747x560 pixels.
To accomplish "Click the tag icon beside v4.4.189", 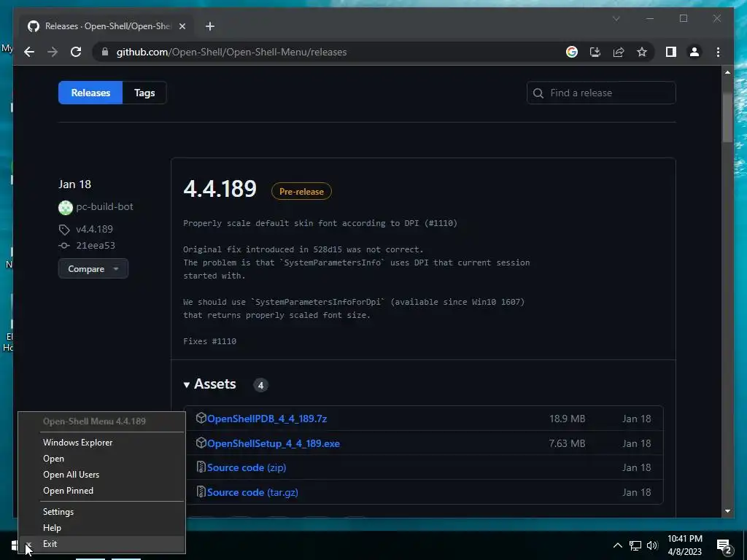I will (x=64, y=230).
